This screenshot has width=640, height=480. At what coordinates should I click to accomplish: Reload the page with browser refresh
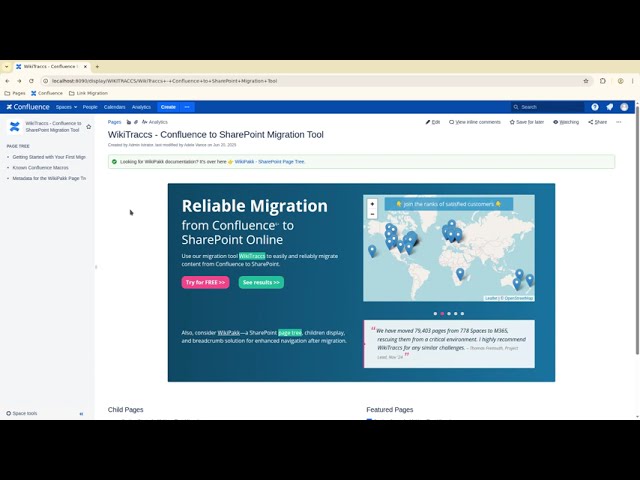click(31, 81)
